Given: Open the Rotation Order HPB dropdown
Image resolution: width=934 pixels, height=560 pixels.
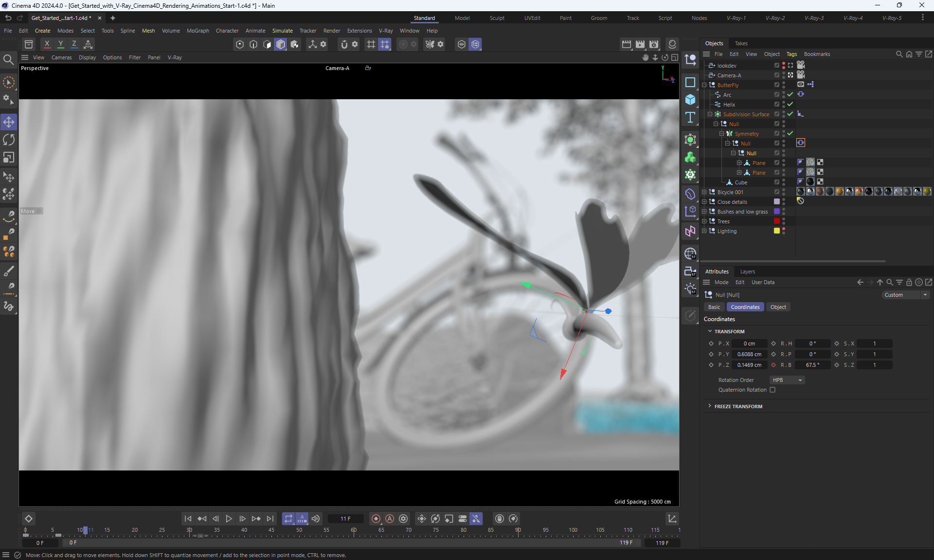Looking at the screenshot, I should click(787, 380).
